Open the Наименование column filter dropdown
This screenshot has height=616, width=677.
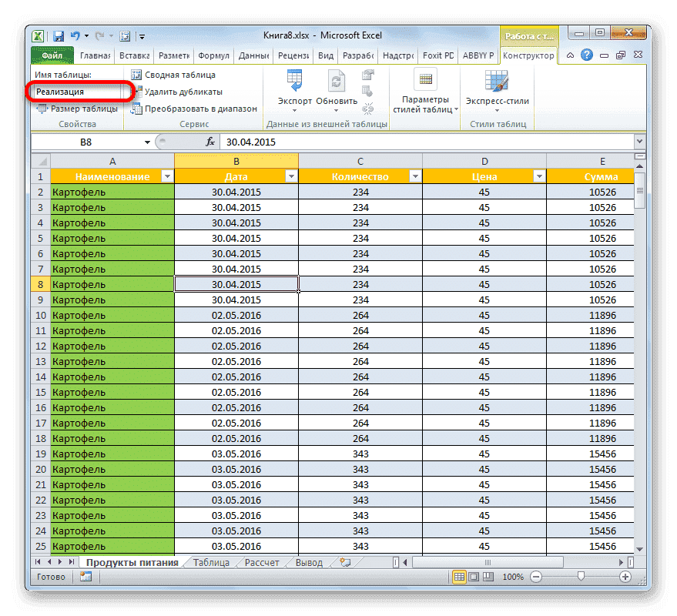point(168,176)
